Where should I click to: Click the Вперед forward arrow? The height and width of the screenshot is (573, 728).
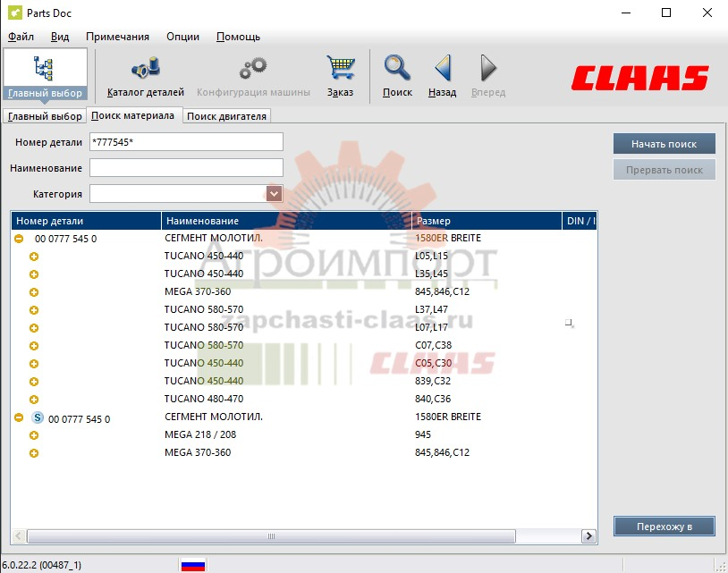[488, 68]
